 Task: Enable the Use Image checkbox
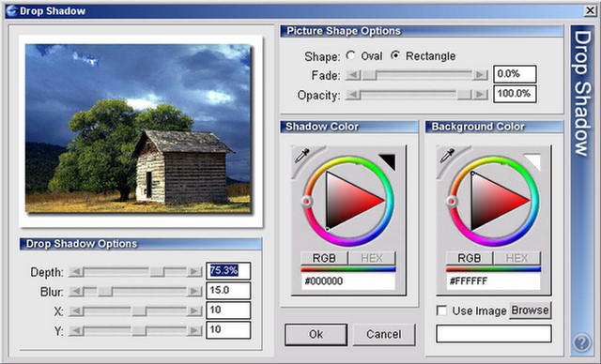[x=441, y=310]
